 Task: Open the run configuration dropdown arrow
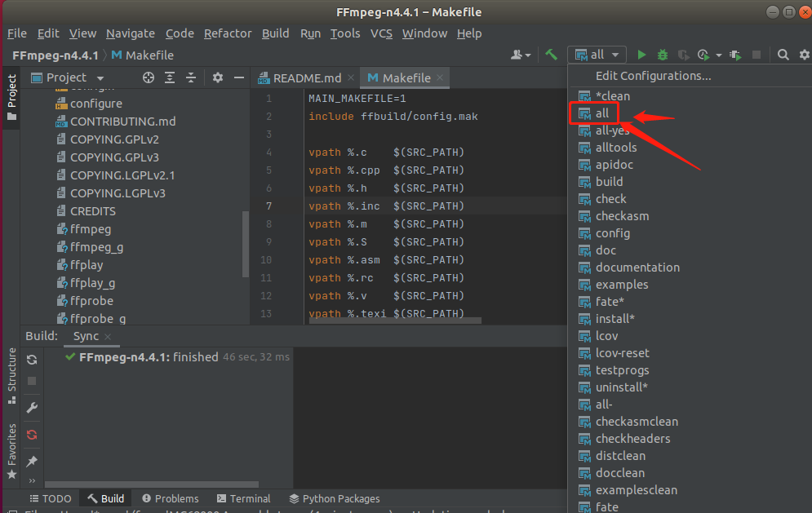(x=616, y=54)
